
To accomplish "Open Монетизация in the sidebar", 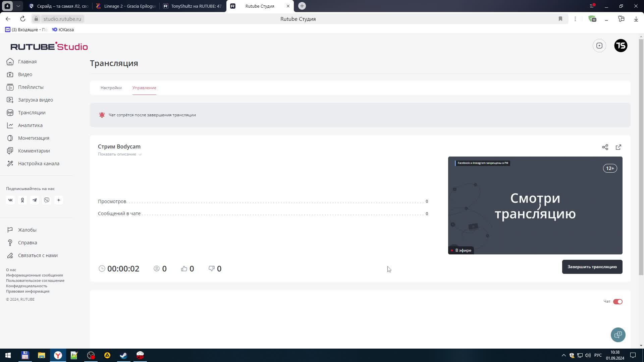I will pyautogui.click(x=34, y=138).
